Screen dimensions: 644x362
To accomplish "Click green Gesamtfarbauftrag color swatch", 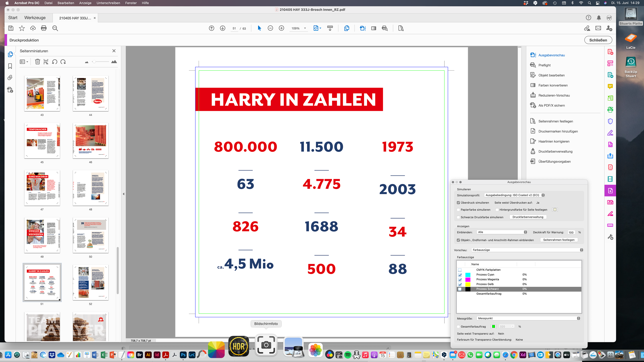I will click(494, 327).
